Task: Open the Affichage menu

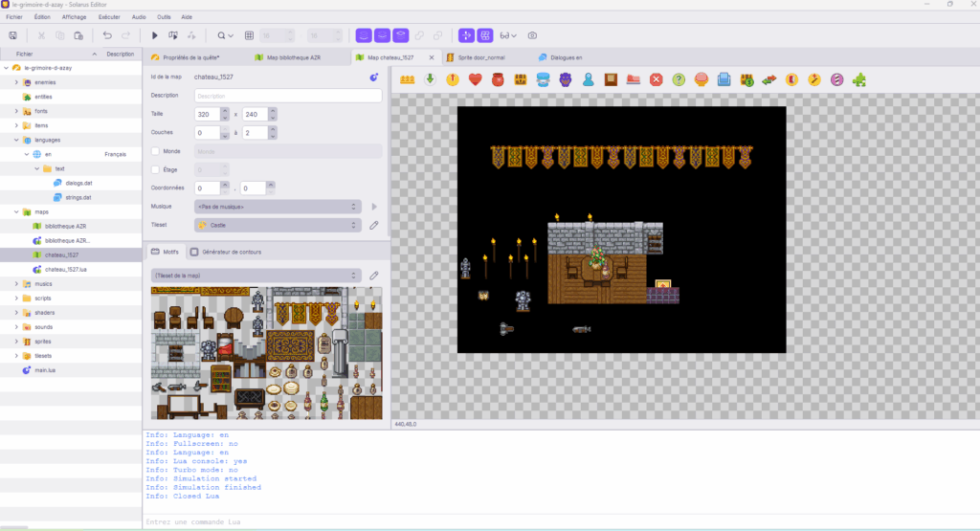Action: 73,17
